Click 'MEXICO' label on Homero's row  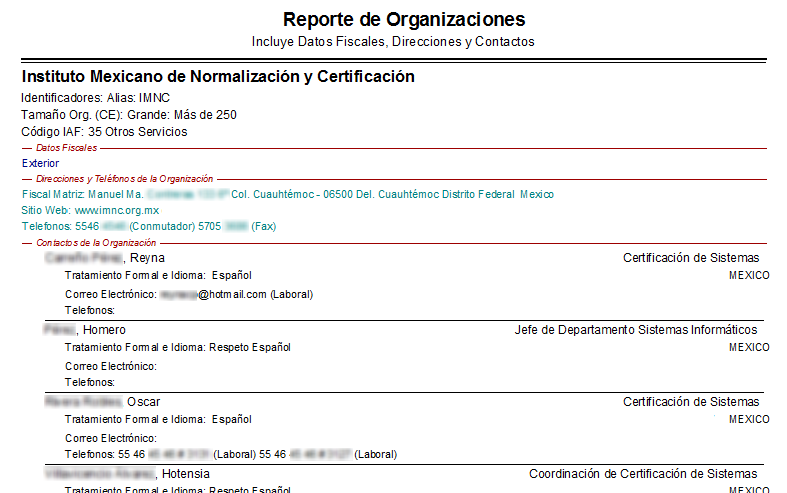point(749,347)
